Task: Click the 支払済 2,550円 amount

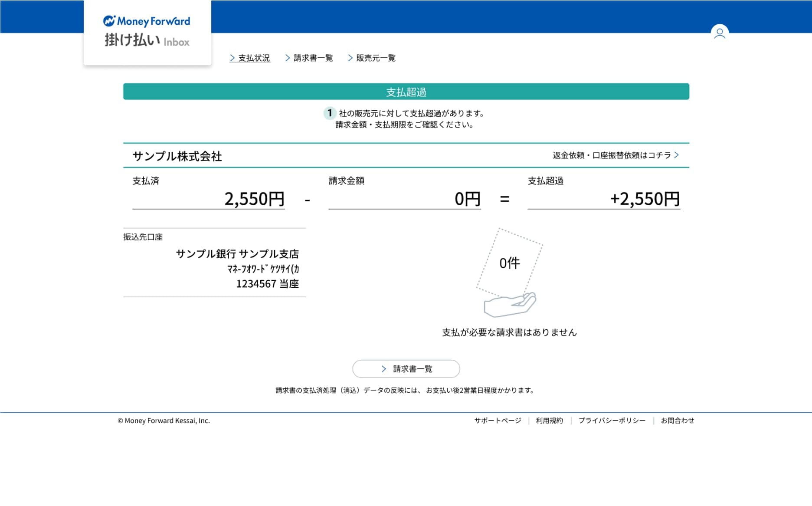Action: pos(254,199)
